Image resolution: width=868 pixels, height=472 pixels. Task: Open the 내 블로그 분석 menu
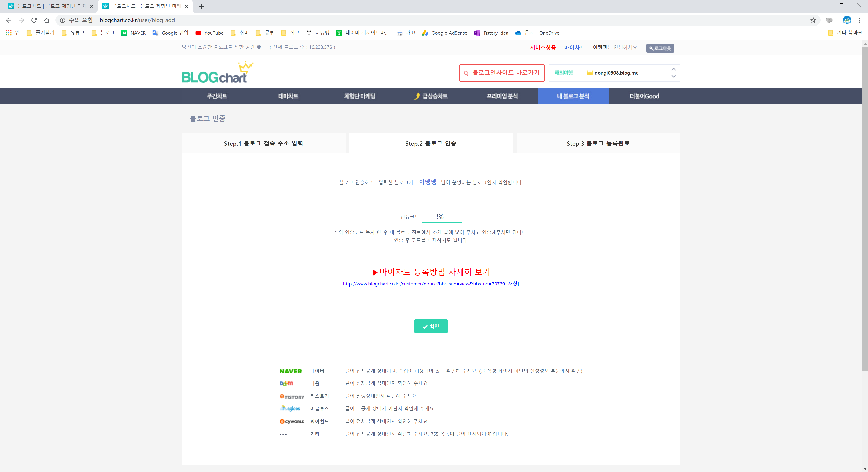[x=573, y=96]
